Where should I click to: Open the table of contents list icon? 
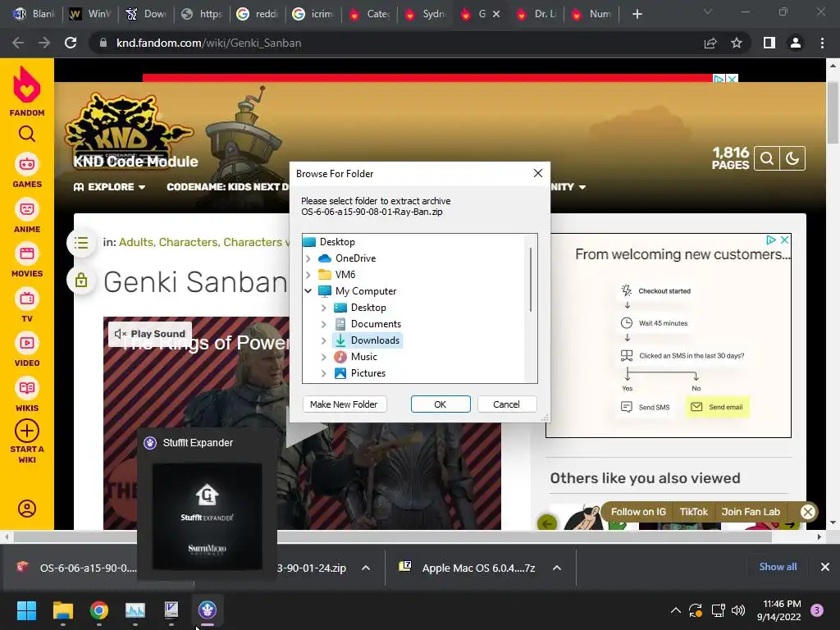tap(81, 243)
